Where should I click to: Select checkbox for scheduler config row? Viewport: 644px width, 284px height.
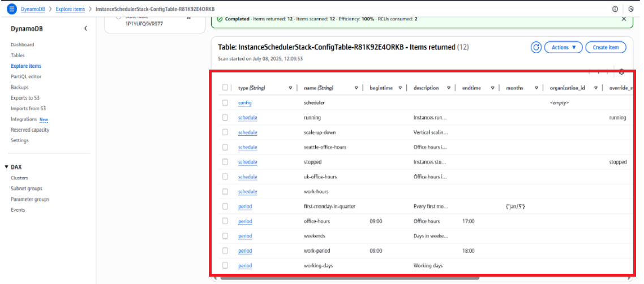(x=225, y=102)
